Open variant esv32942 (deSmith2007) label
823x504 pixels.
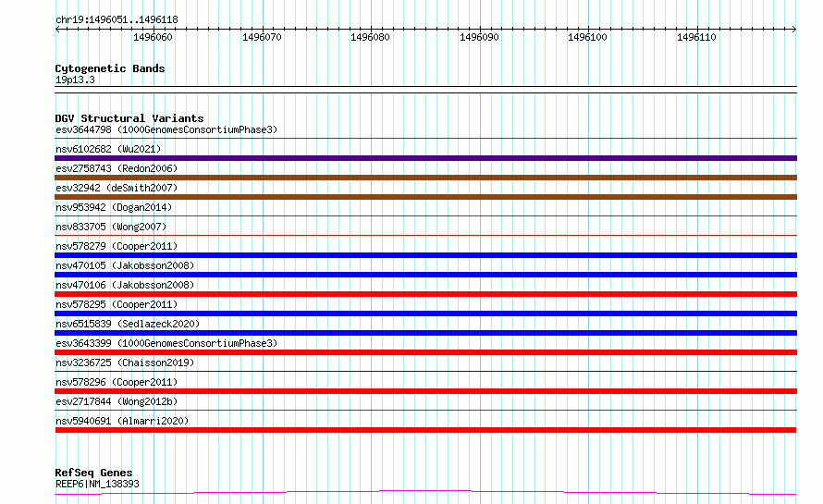point(117,188)
